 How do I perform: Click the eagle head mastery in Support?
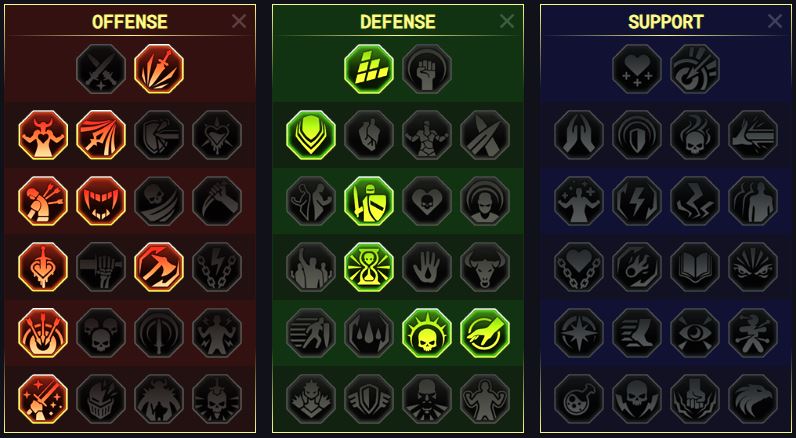click(x=753, y=399)
